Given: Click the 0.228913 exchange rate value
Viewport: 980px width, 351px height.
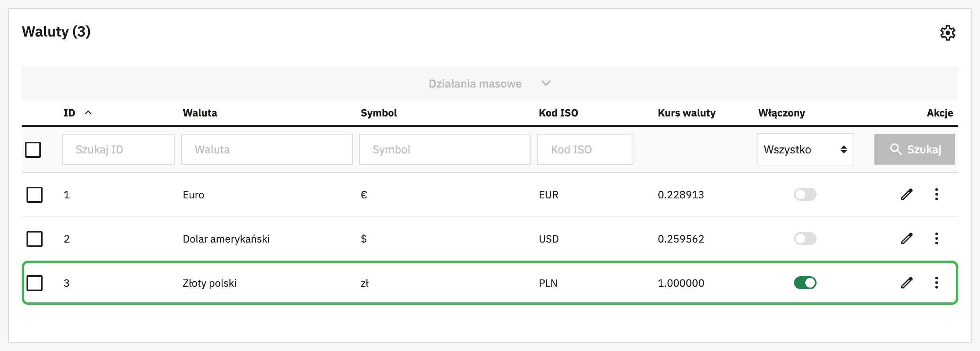Looking at the screenshot, I should click(681, 195).
